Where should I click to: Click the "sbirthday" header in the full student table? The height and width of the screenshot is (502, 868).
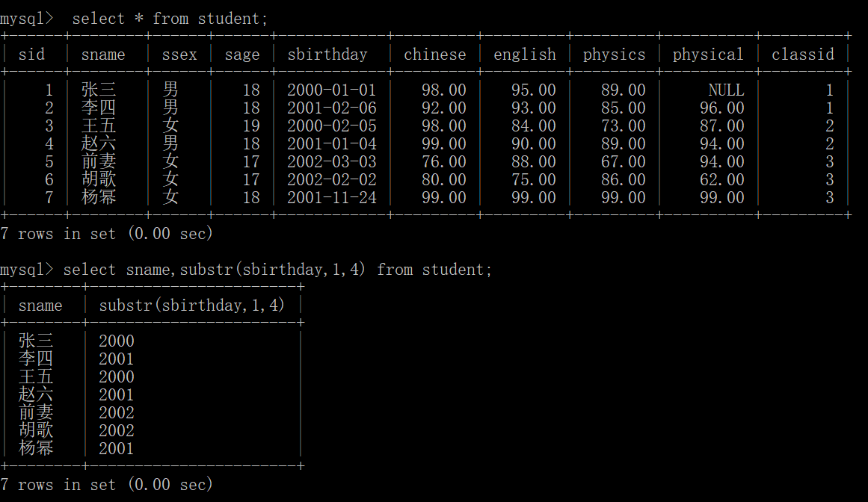point(327,55)
